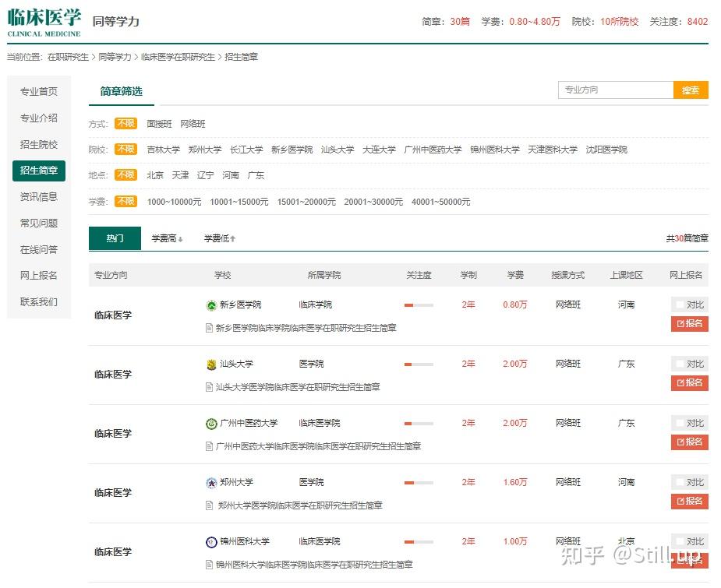
Task: Open 新乡医学院临床学院临床医学在职研究生招生简章 link
Action: [x=306, y=328]
